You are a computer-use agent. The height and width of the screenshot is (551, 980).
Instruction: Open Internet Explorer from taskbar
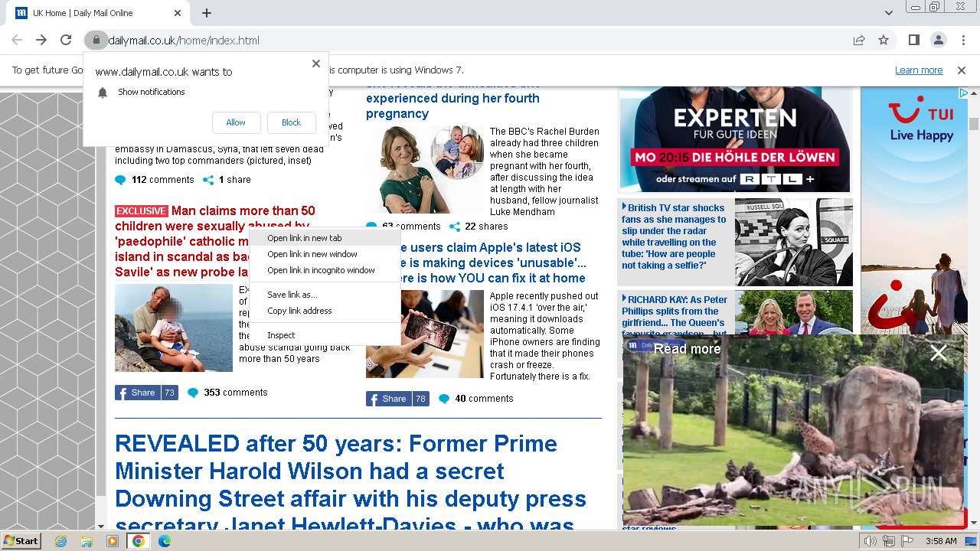[x=60, y=541]
